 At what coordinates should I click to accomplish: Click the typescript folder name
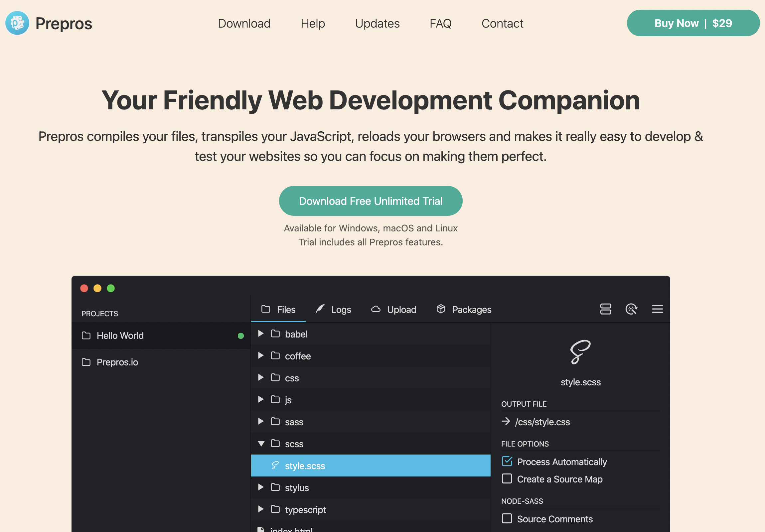306,510
